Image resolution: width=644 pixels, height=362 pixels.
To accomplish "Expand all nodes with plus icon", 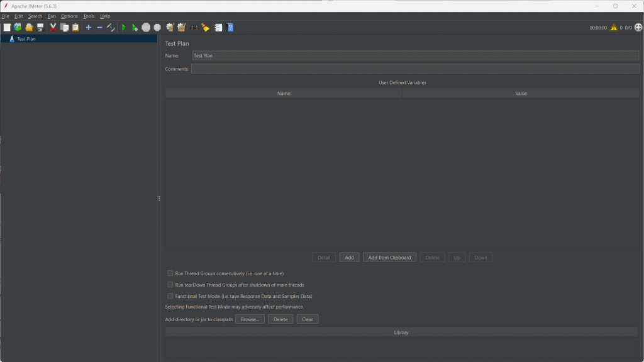I will click(x=88, y=28).
